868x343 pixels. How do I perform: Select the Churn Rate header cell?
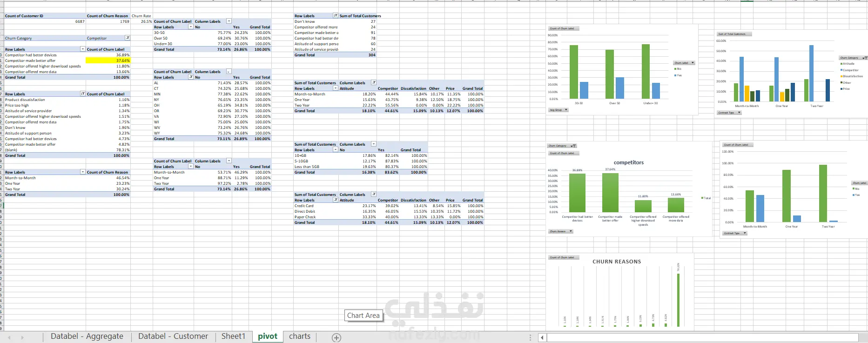pyautogui.click(x=141, y=16)
